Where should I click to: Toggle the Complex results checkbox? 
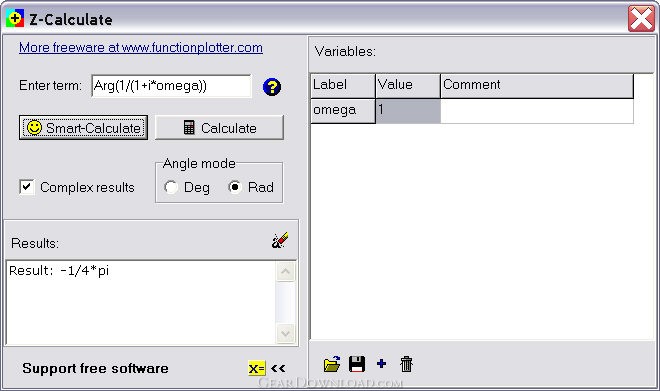[x=27, y=187]
